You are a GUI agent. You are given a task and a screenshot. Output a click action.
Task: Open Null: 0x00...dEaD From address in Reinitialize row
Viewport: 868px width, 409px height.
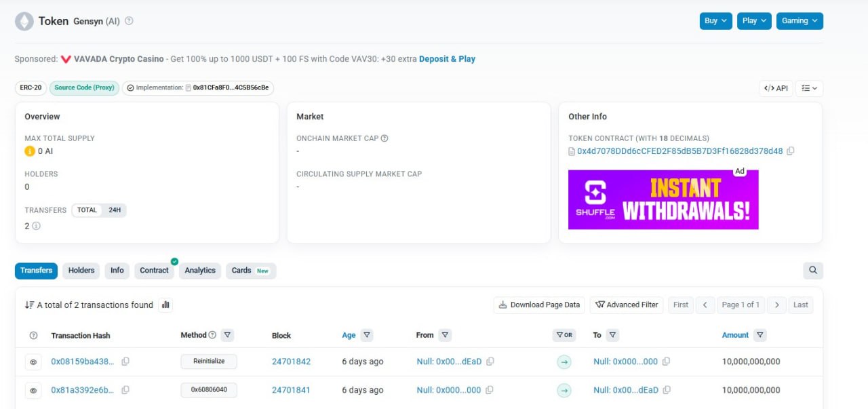pyautogui.click(x=449, y=362)
